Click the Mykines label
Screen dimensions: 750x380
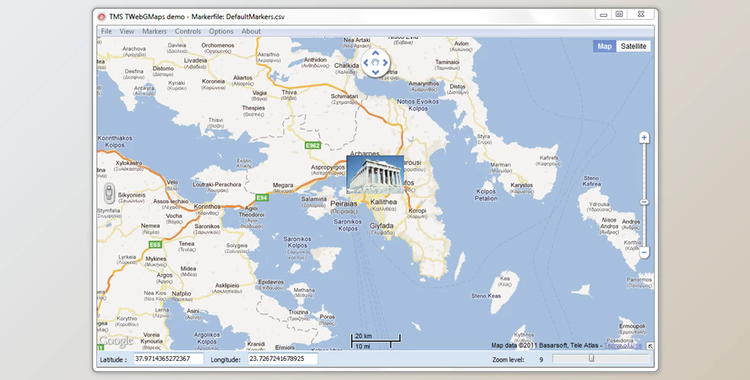click(x=156, y=259)
